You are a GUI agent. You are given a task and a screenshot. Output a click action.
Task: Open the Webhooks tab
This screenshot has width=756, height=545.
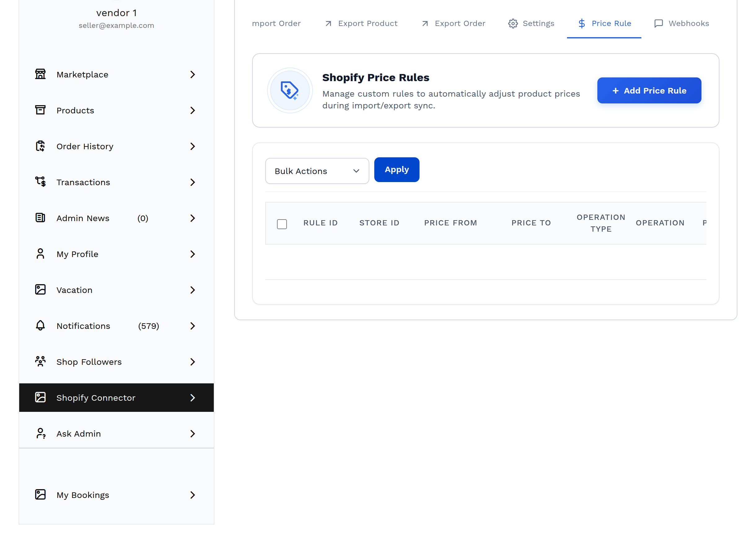682,23
